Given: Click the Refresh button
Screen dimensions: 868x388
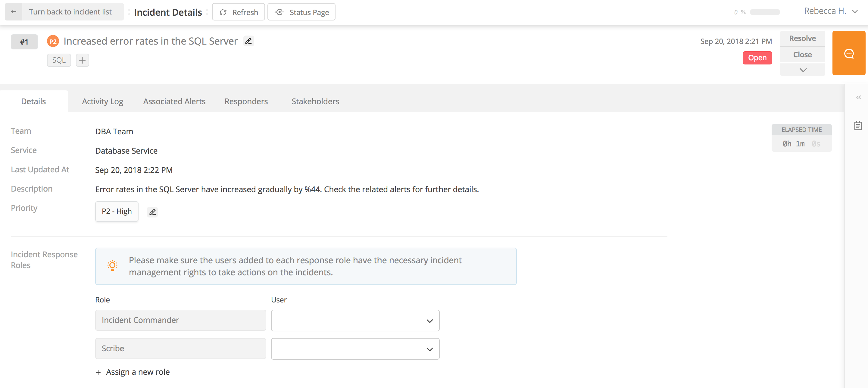Looking at the screenshot, I should coord(238,12).
